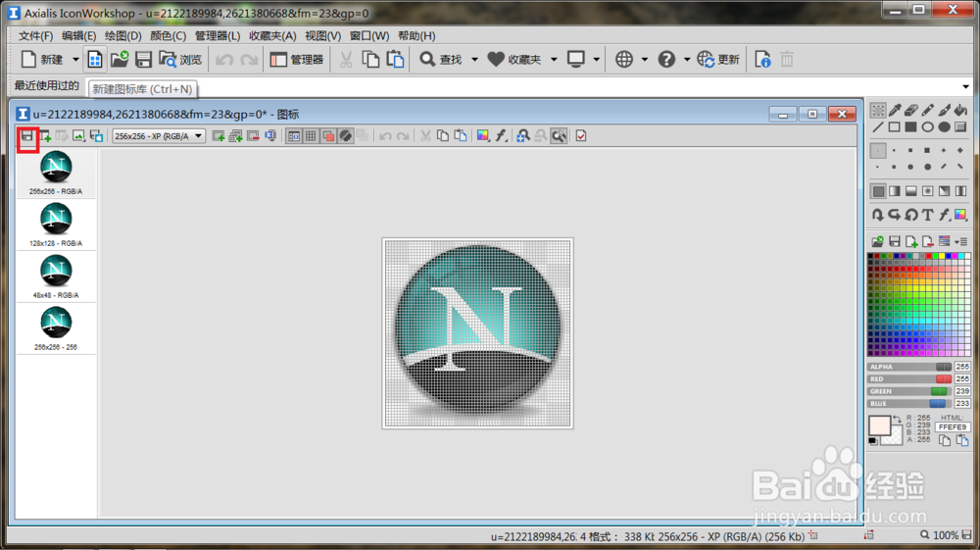Expand the 查找 dropdown arrow
Screen dimensions: 980x550
tap(474, 60)
